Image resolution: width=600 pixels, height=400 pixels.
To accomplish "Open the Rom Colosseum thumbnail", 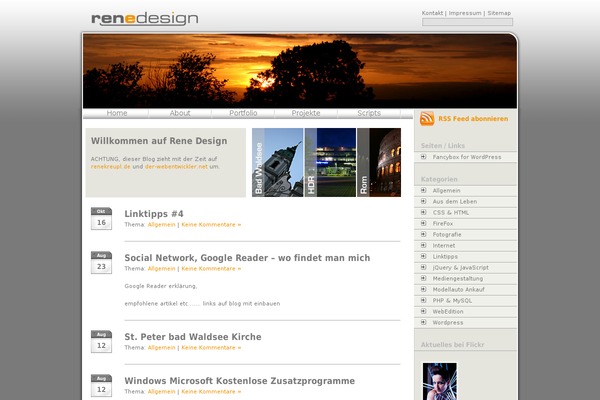I will click(x=379, y=162).
